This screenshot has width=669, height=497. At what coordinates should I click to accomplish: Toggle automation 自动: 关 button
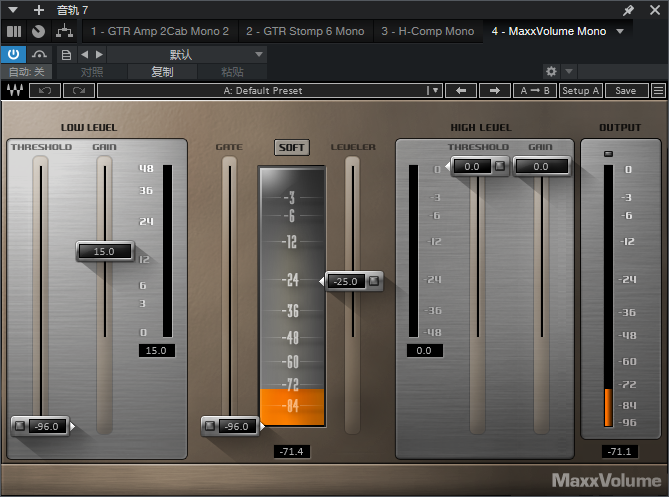(26, 72)
